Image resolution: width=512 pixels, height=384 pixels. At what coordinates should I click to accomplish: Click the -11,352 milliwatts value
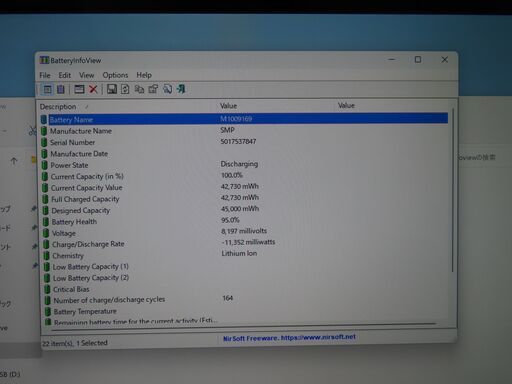tap(248, 242)
